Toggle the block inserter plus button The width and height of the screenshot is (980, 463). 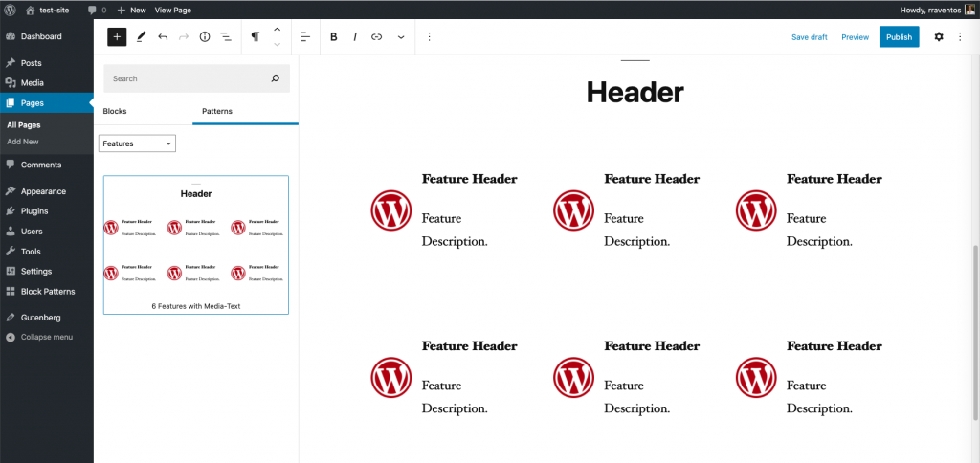(x=117, y=37)
